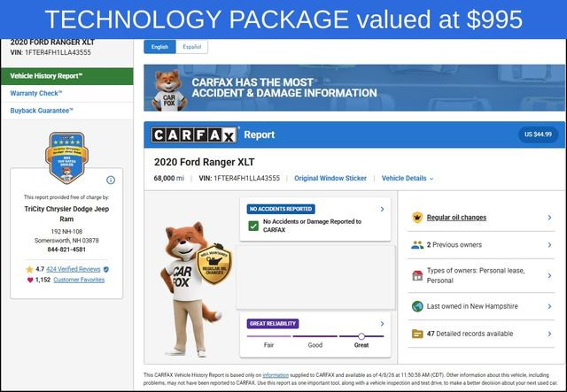Open Last owned in New Hampshire chevron

click(x=549, y=306)
